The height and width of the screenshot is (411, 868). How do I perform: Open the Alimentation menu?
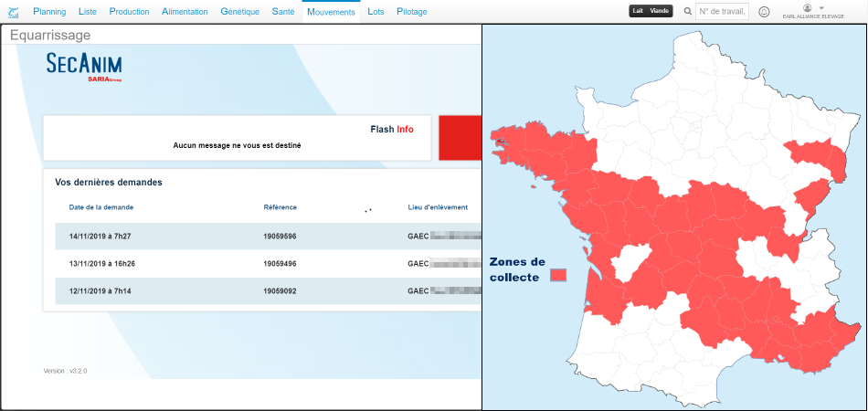pyautogui.click(x=185, y=12)
